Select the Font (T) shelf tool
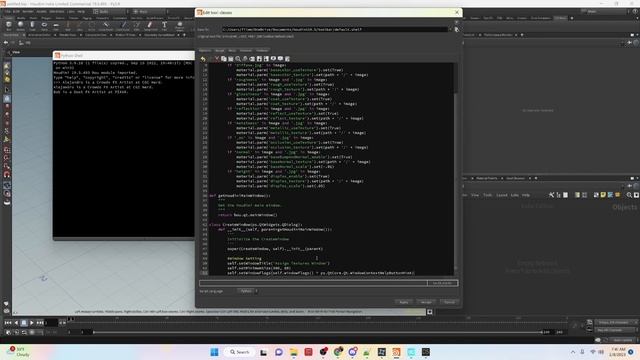Viewport: 640px width, 360px height. [164, 26]
